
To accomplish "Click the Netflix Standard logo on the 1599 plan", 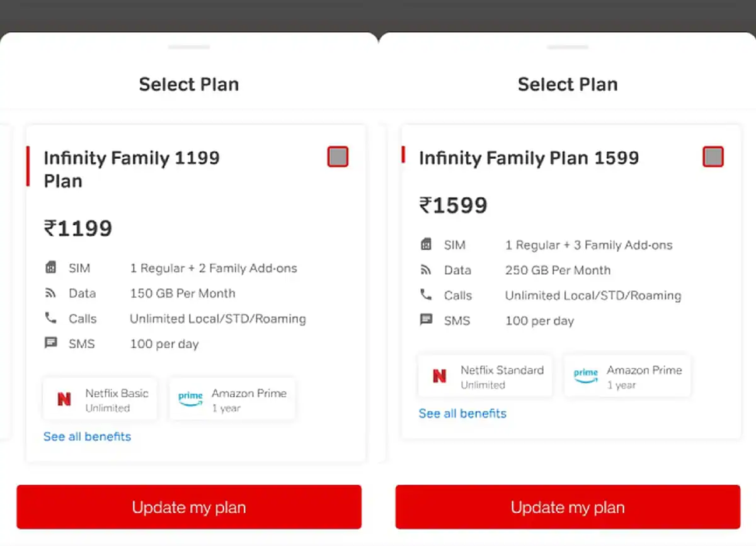I will click(x=439, y=376).
